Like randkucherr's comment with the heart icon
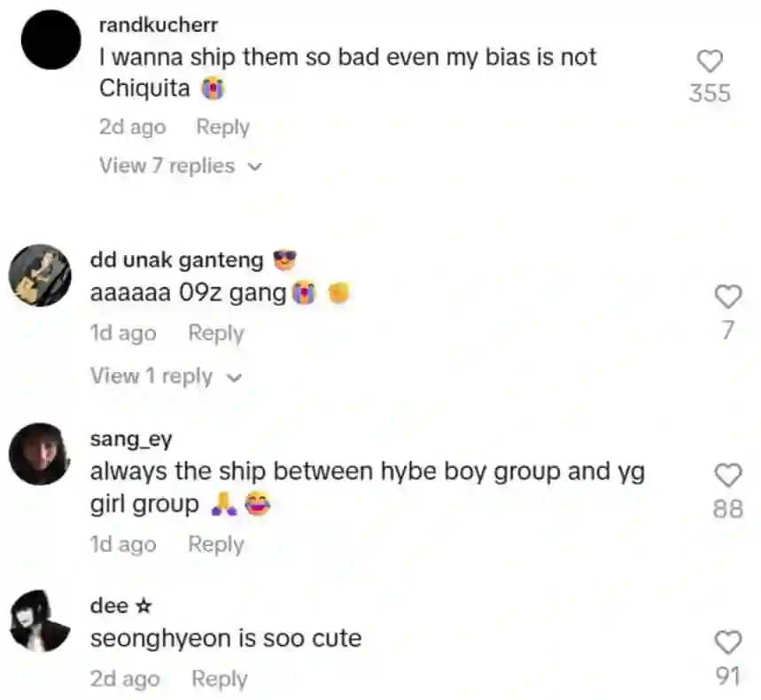761x700 pixels. point(710,62)
